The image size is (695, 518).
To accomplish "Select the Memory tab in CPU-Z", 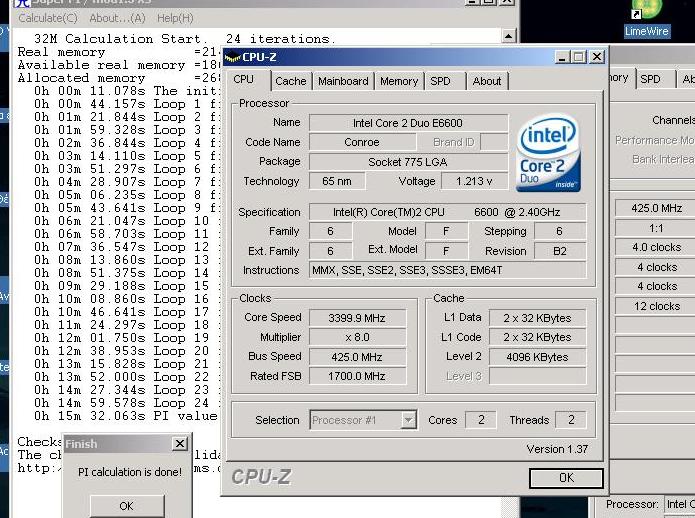I will point(399,81).
